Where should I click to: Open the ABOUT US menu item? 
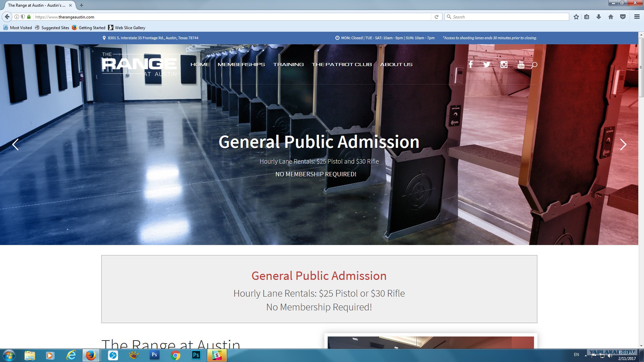[396, 64]
